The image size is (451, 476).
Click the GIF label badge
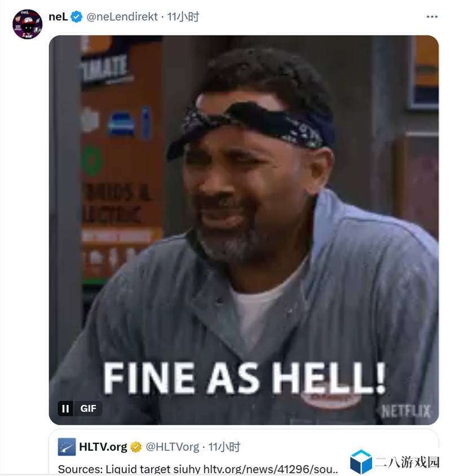pyautogui.click(x=88, y=409)
